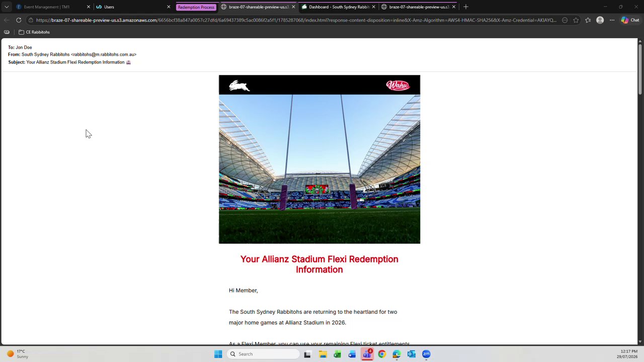
Task: Open a new browser tab
Action: tap(466, 7)
